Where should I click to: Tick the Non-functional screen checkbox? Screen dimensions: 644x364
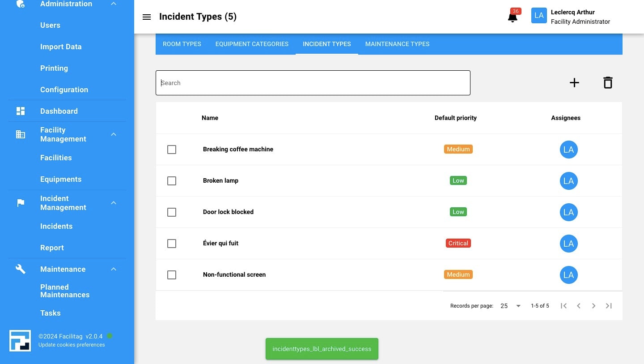pos(172,275)
